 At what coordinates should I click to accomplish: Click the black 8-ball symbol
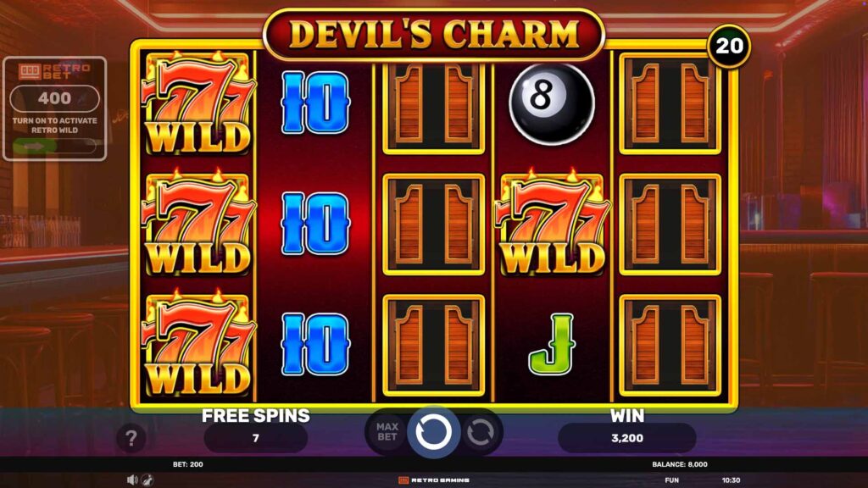[x=551, y=103]
